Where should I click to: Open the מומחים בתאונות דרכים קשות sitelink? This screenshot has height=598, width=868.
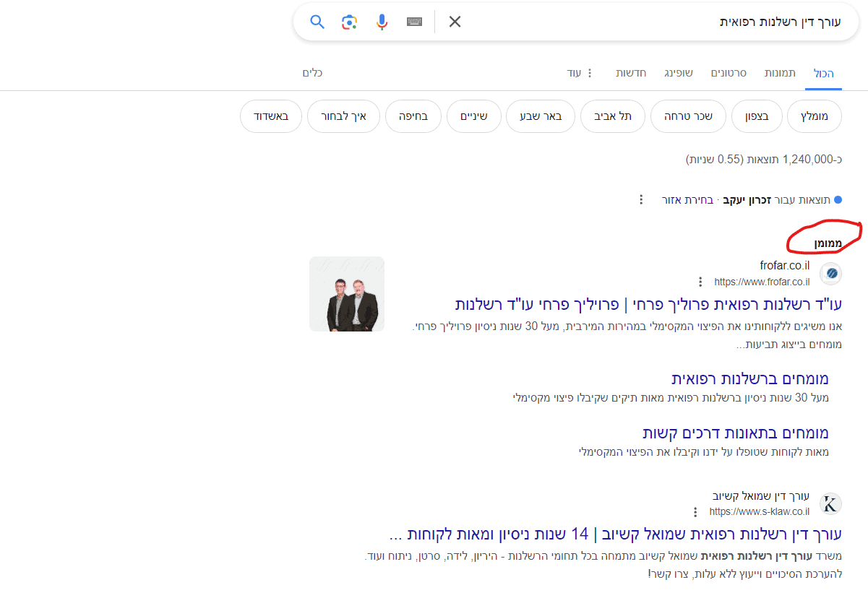(x=736, y=433)
